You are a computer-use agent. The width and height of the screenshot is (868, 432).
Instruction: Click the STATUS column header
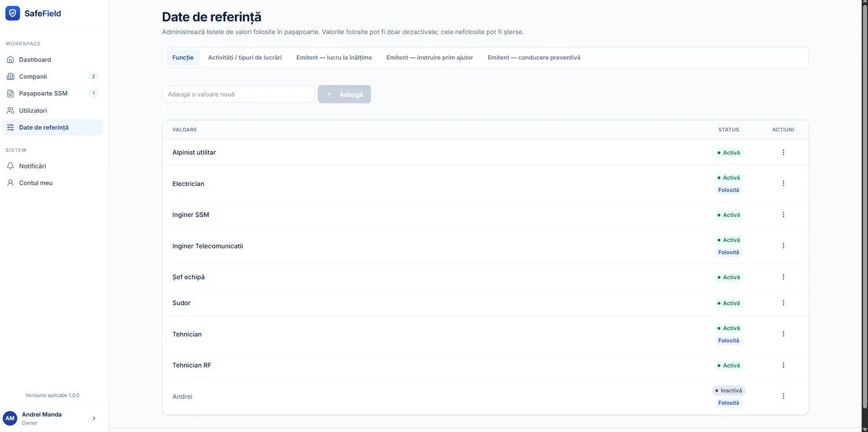coord(729,130)
